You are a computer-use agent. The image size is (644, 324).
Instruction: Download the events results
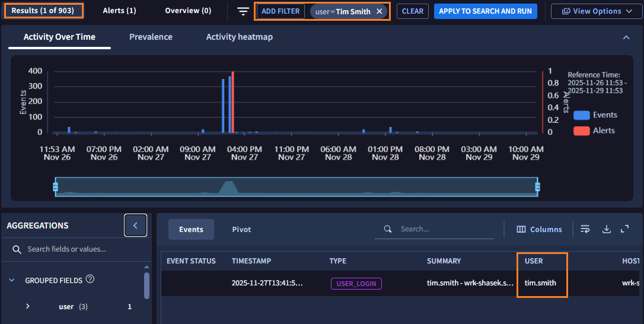point(606,229)
